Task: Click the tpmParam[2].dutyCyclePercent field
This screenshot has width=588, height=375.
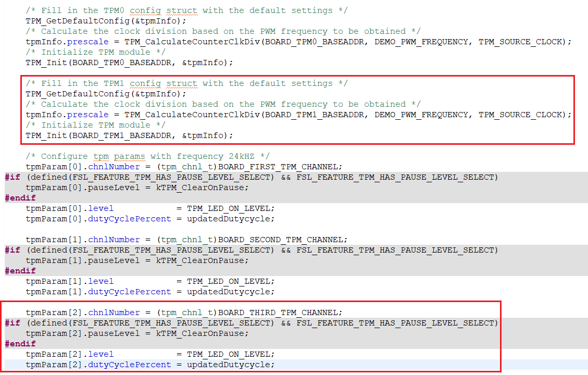Action: tap(129, 365)
